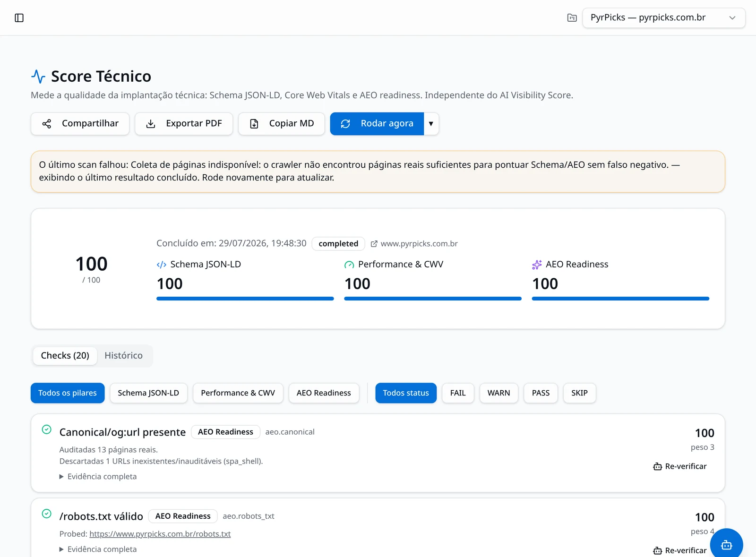Click the AEO Readiness progress bar
The height and width of the screenshot is (557, 756).
pyautogui.click(x=620, y=299)
